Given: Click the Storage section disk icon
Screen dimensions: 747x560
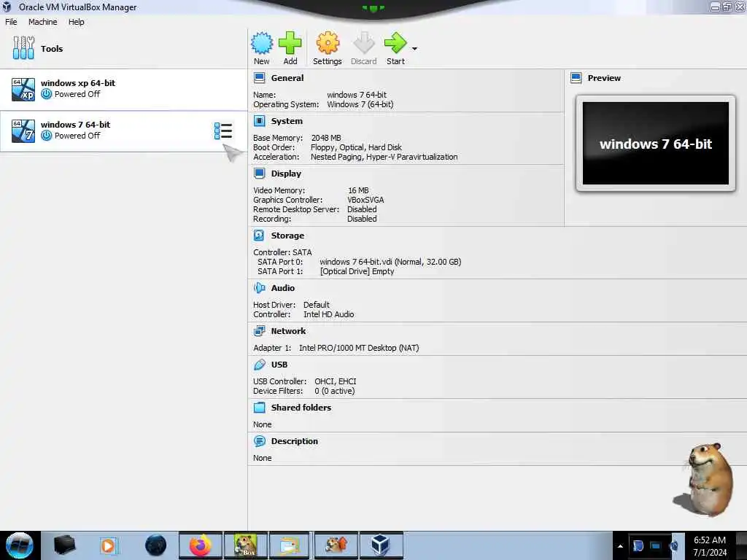Looking at the screenshot, I should tap(259, 236).
